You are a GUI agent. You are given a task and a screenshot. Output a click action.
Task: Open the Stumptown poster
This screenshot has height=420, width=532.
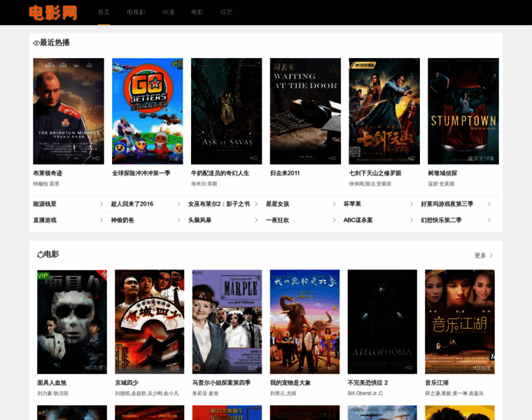463,111
